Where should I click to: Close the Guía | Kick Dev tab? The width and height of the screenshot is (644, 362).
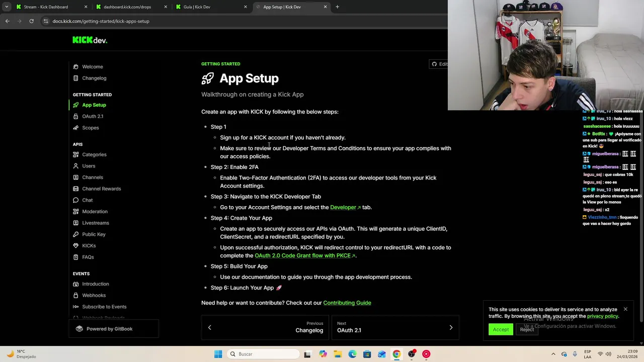246,7
